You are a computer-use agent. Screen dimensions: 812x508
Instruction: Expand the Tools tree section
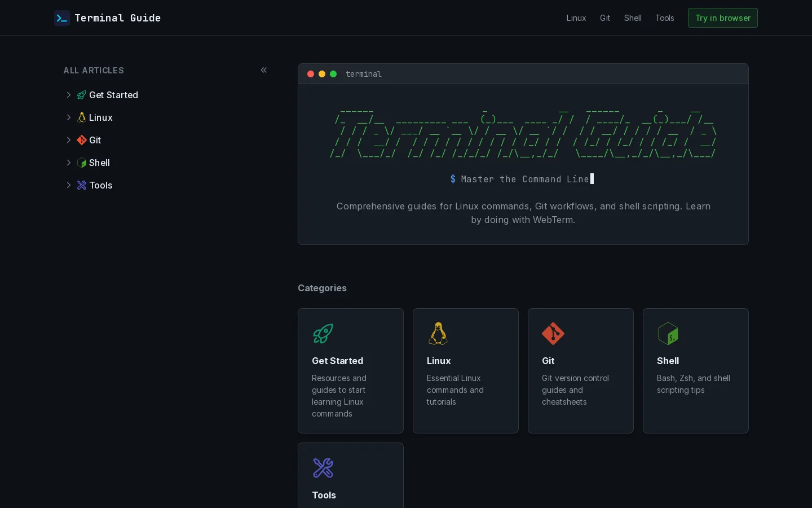[x=69, y=185]
